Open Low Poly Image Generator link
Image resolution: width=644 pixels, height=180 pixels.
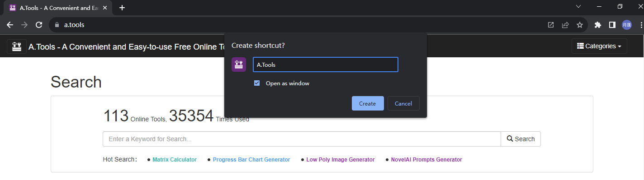point(341,160)
